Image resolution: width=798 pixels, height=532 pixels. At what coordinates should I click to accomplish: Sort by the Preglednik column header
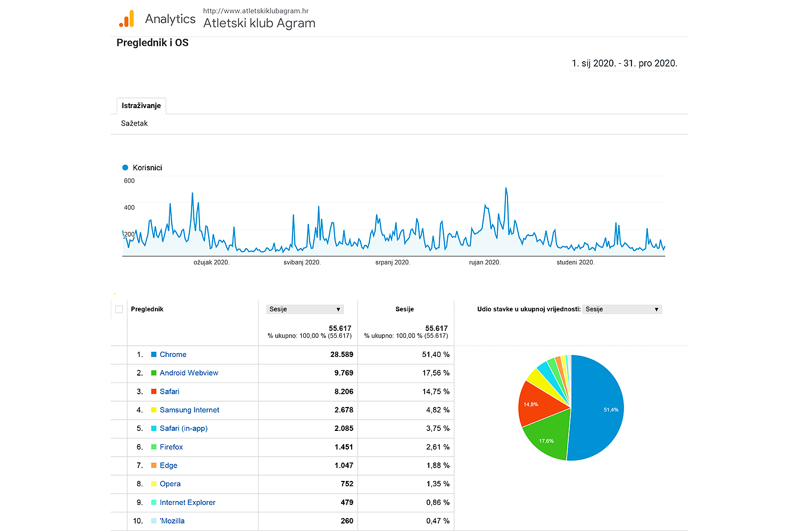click(147, 309)
